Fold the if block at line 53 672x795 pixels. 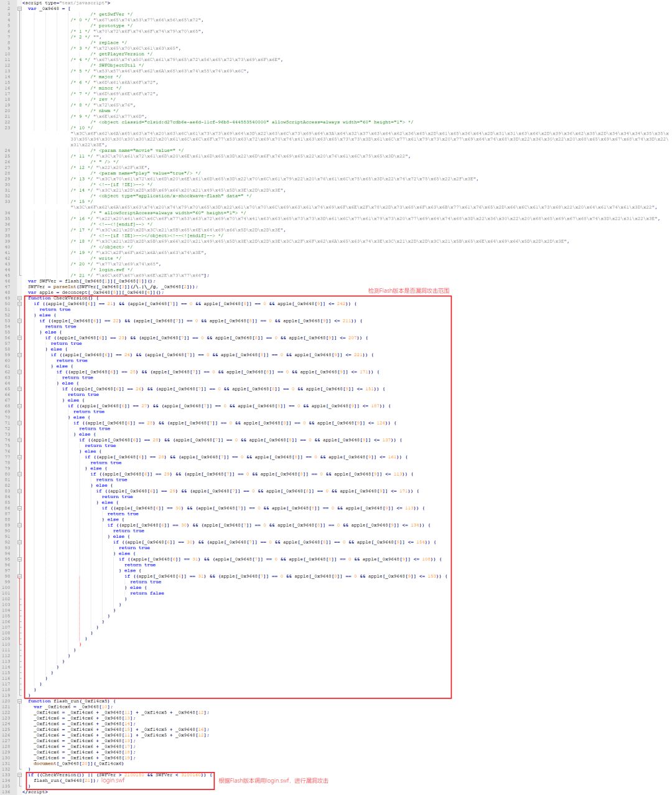(19, 321)
